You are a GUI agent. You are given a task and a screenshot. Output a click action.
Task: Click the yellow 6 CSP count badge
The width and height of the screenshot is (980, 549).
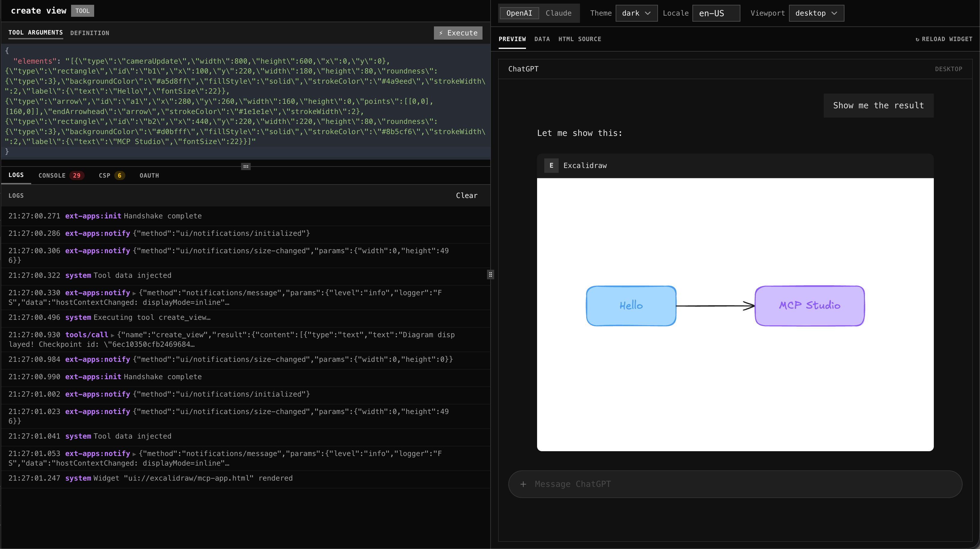click(119, 175)
